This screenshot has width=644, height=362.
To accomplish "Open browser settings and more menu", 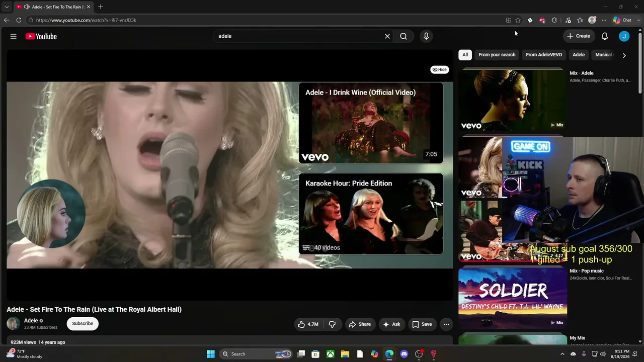I will [x=604, y=20].
